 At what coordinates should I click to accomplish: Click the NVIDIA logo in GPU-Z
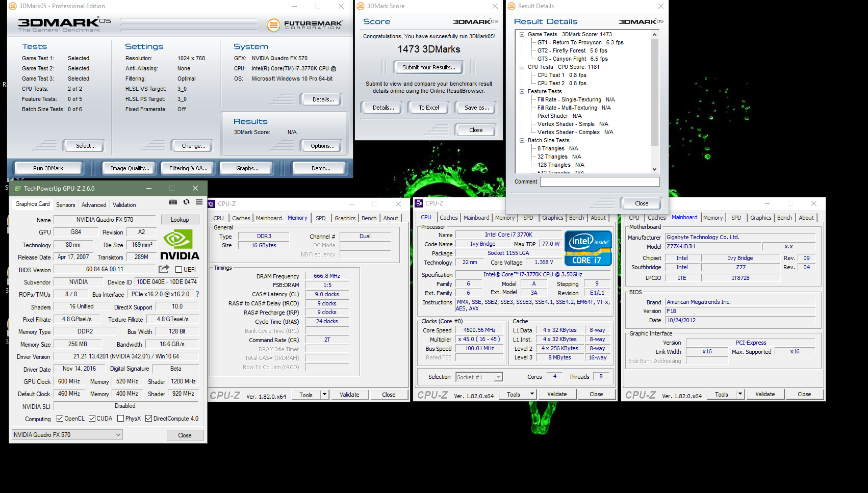180,245
